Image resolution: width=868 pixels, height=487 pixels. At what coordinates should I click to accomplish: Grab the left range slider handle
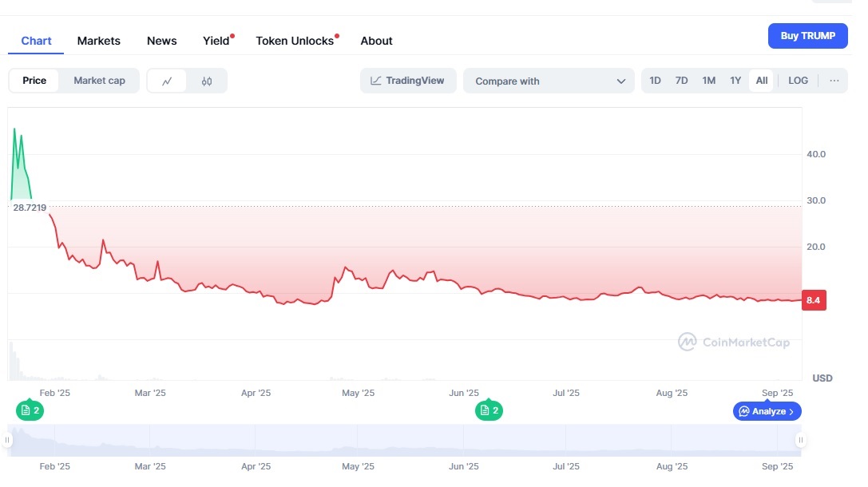pos(8,440)
